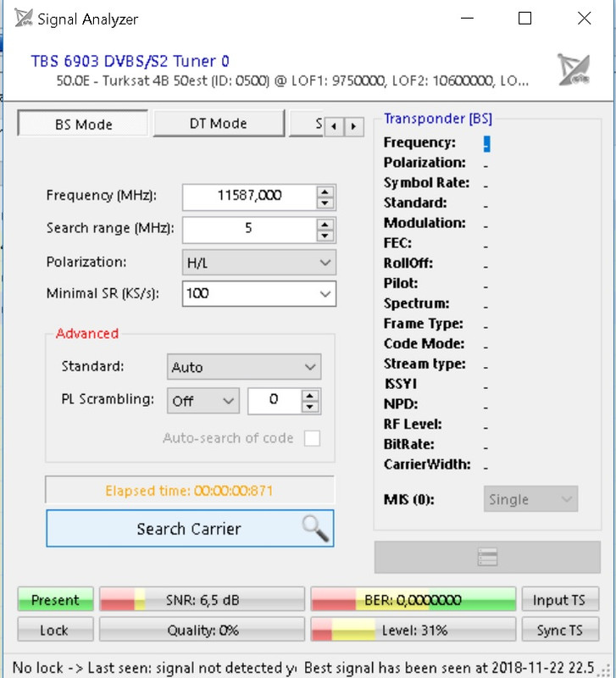Click the Input TS button
Screen dimensions: 616x678
(x=560, y=599)
